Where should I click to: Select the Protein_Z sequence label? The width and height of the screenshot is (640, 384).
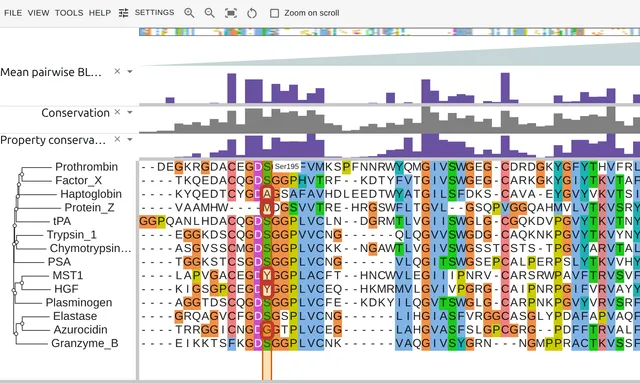[89, 207]
